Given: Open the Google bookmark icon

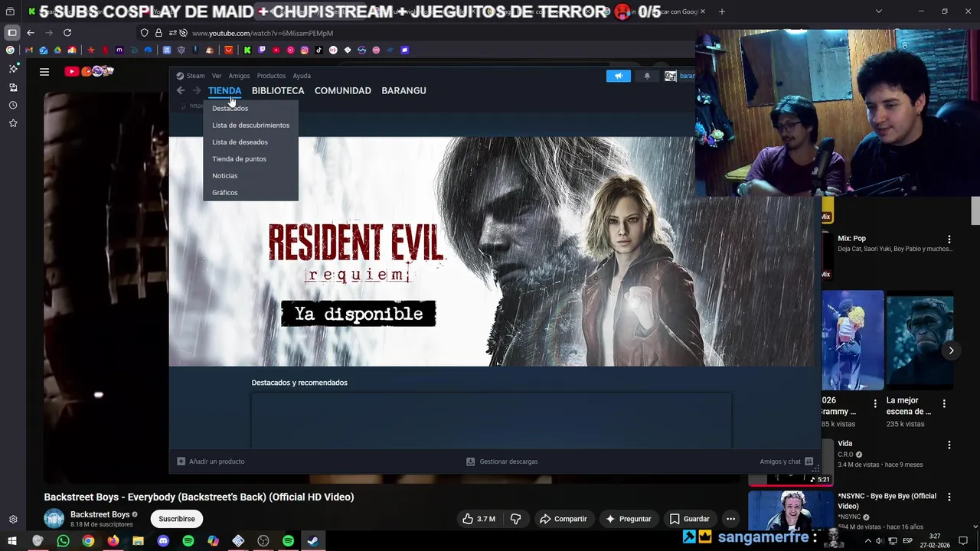Looking at the screenshot, I should coord(10,50).
